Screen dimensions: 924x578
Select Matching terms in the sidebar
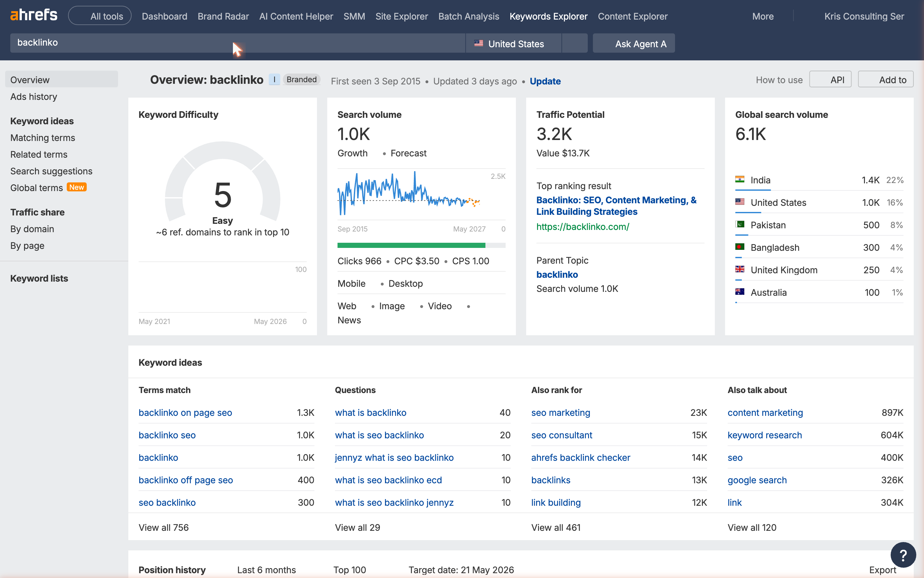point(42,138)
